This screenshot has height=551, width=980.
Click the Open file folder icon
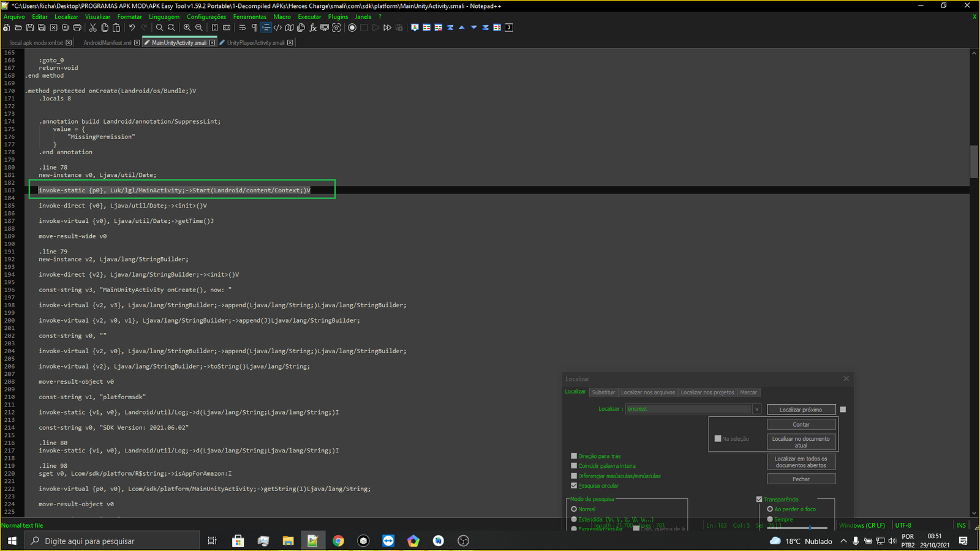(x=18, y=28)
